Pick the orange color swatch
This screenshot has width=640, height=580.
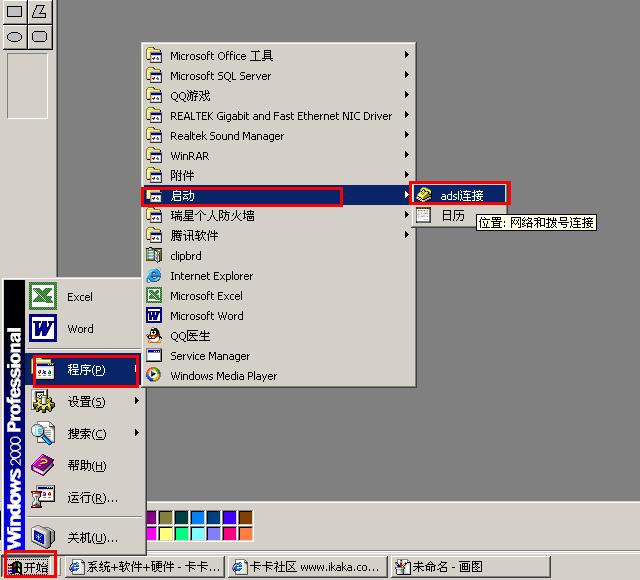coord(245,533)
